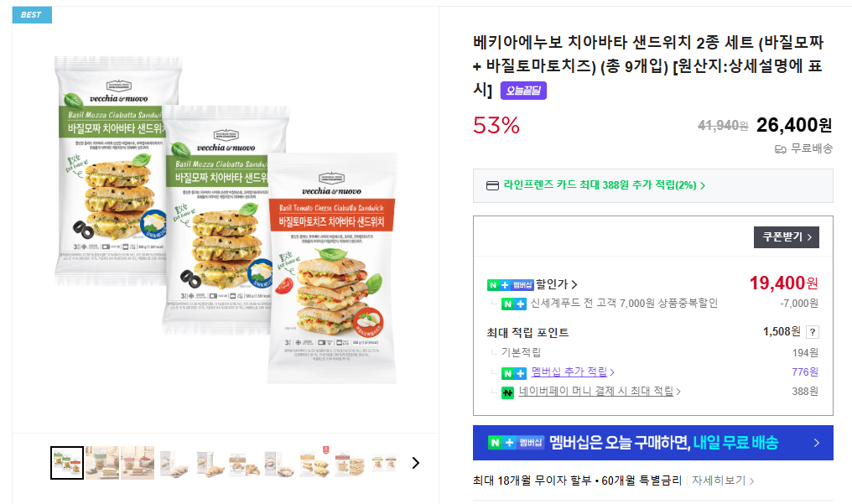This screenshot has width=852, height=504.
Task: Select the third product thumbnail
Action: (x=138, y=463)
